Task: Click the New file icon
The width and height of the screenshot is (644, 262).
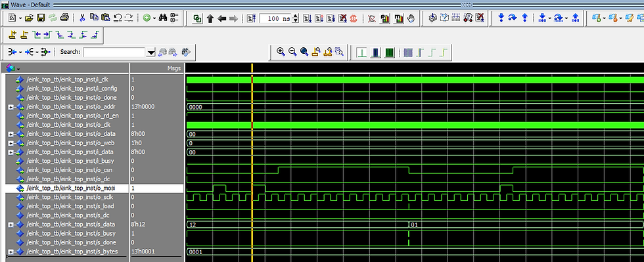Action: [12, 18]
